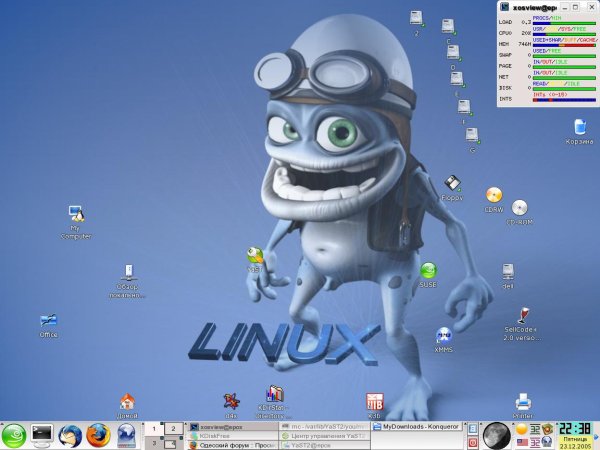This screenshot has width=600, height=450.
Task: Click the blue lock session icon
Action: pos(473,429)
